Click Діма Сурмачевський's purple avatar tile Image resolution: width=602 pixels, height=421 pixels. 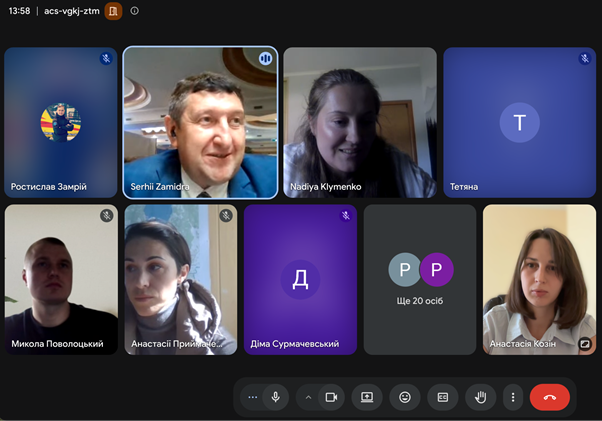pyautogui.click(x=300, y=279)
